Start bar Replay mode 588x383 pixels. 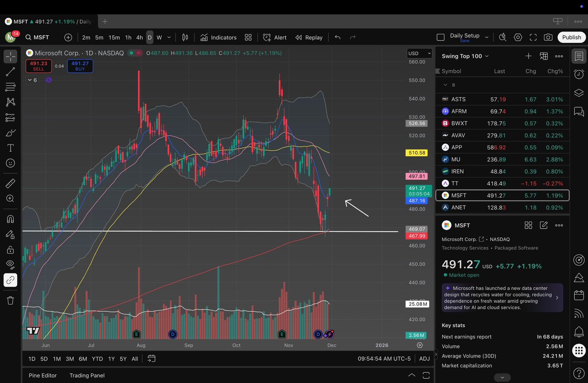309,37
